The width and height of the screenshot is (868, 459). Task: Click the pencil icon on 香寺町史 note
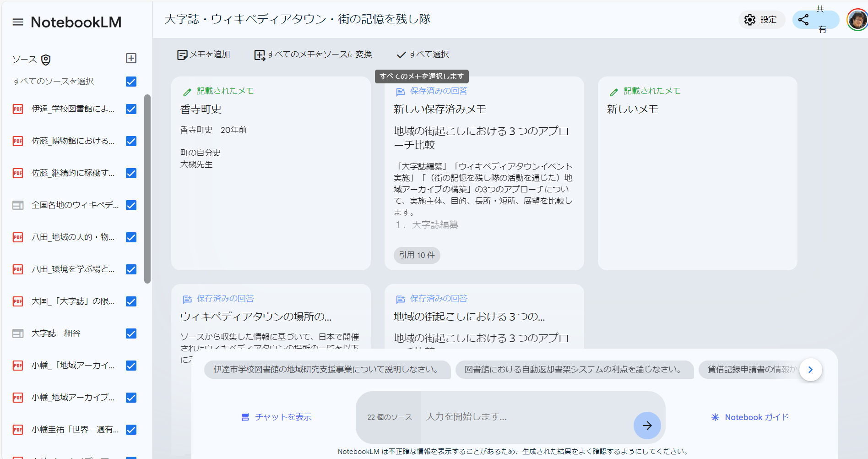pos(187,91)
